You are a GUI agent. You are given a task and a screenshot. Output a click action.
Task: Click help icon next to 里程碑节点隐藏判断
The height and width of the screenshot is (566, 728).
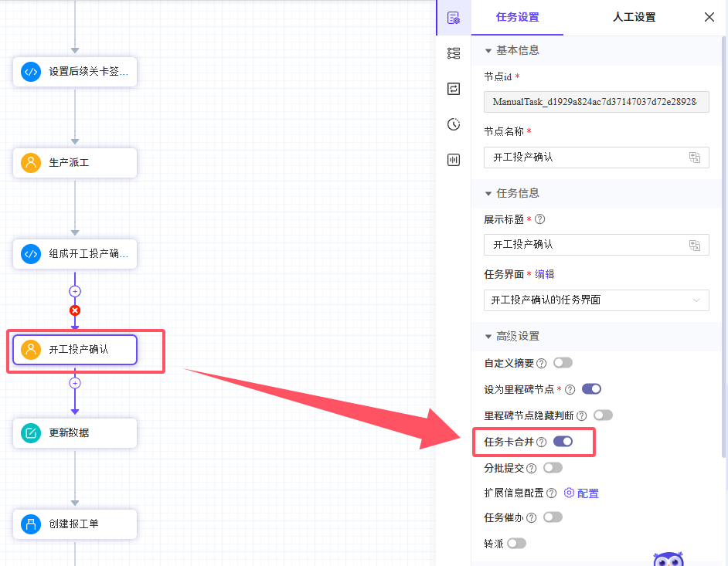click(x=581, y=415)
